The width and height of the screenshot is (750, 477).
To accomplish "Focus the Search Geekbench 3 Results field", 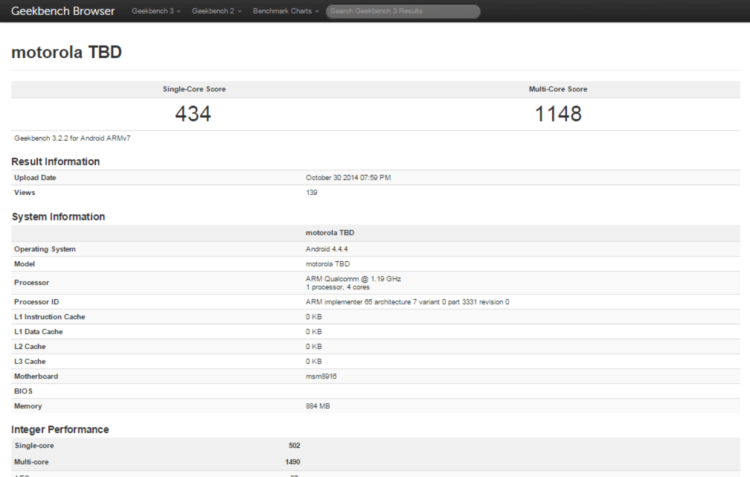I will tap(402, 11).
